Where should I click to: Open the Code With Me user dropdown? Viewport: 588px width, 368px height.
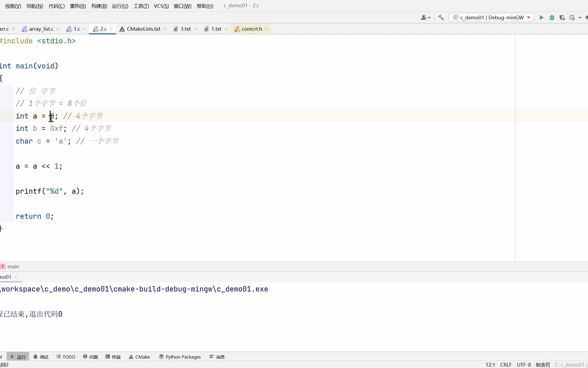426,18
